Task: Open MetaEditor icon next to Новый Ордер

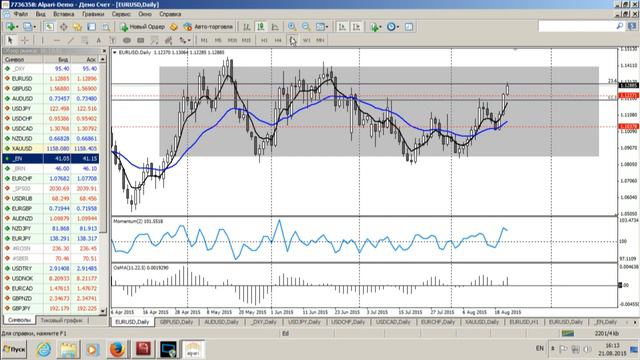Action: coord(174,27)
